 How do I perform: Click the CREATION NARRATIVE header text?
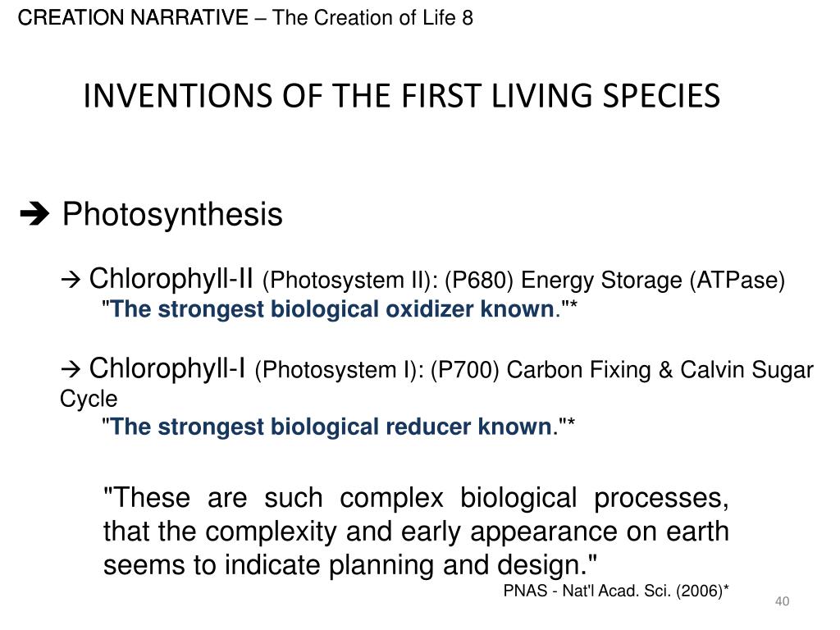[133, 18]
